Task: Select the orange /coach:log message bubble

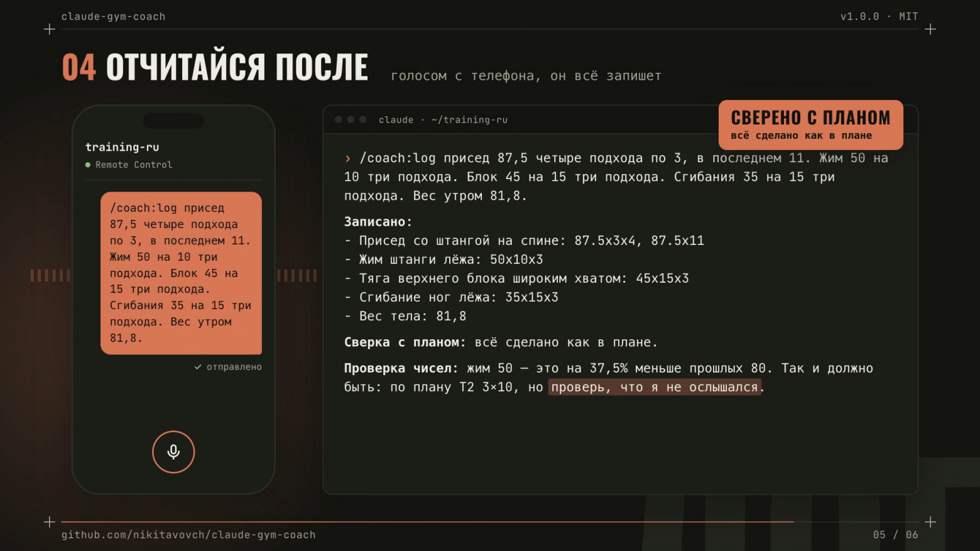Action: pos(181,273)
